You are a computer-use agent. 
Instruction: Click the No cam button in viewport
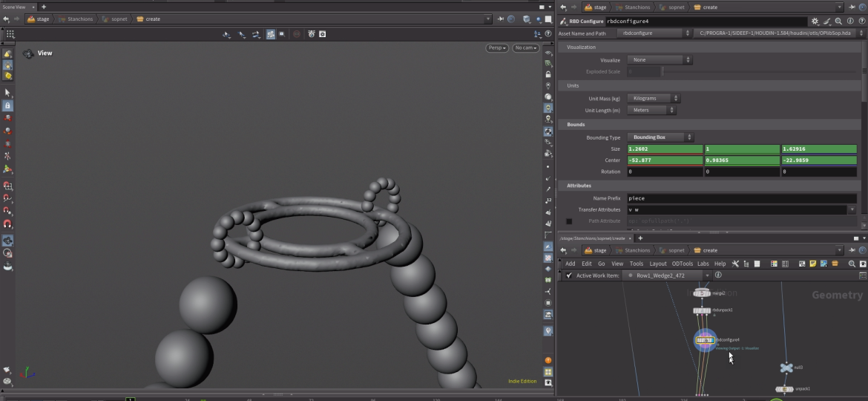click(525, 48)
